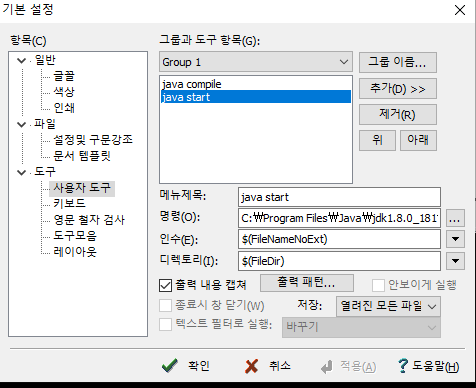
Task: Click the return-arrow icon beside 적용(A)
Action: click(326, 367)
